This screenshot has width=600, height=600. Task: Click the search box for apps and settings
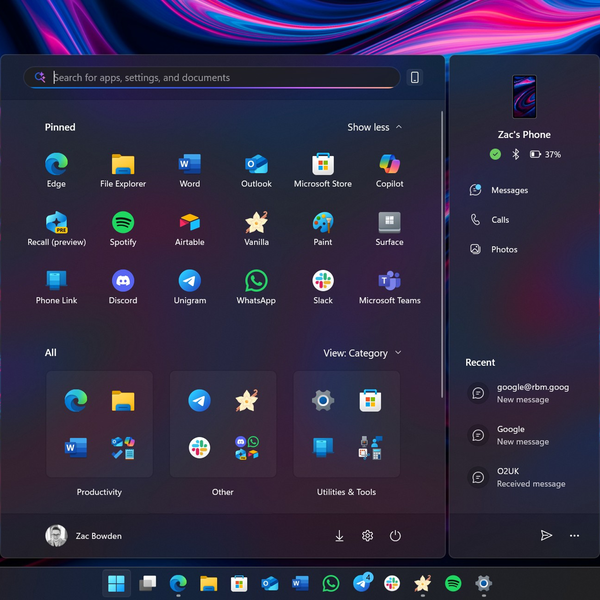click(x=210, y=78)
